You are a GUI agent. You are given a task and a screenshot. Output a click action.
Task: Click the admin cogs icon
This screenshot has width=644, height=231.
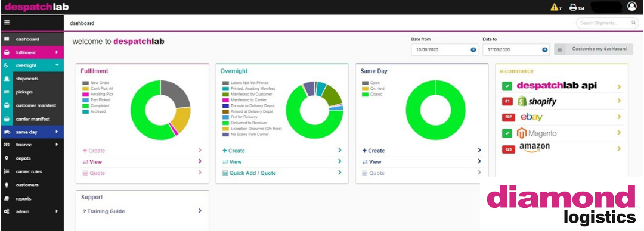[7, 211]
